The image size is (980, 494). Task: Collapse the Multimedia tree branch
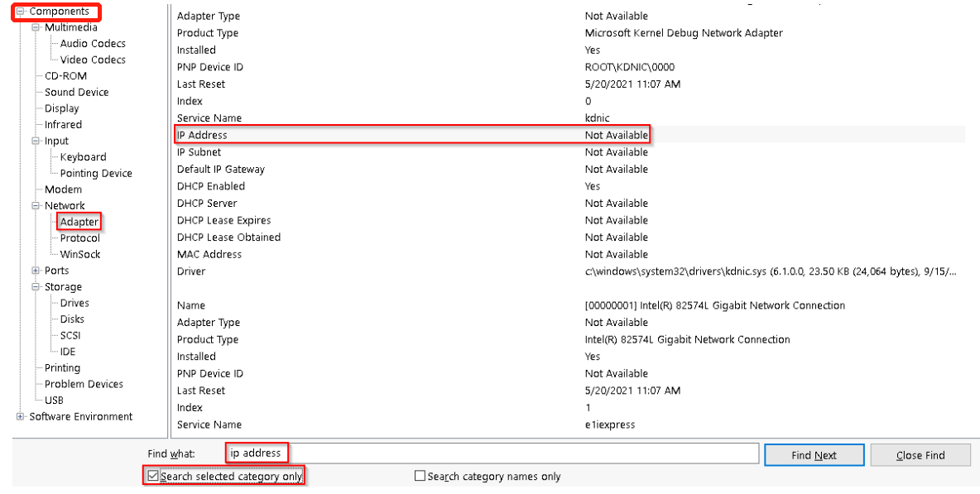[36, 28]
